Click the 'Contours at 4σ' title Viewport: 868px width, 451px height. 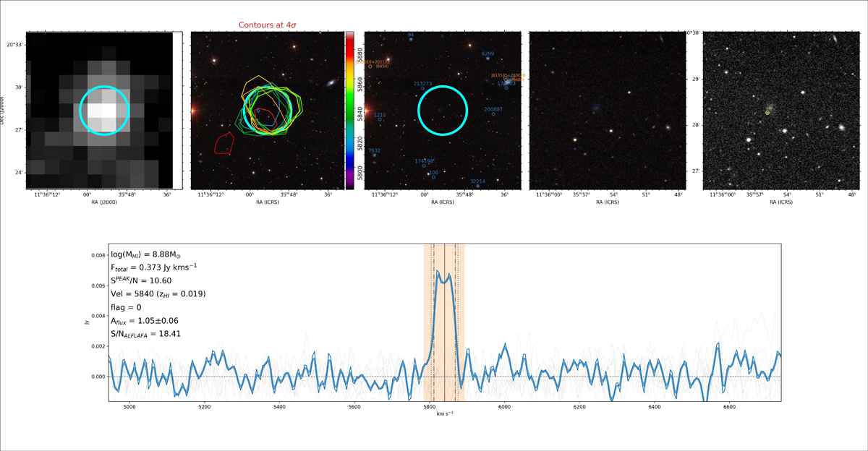268,25
